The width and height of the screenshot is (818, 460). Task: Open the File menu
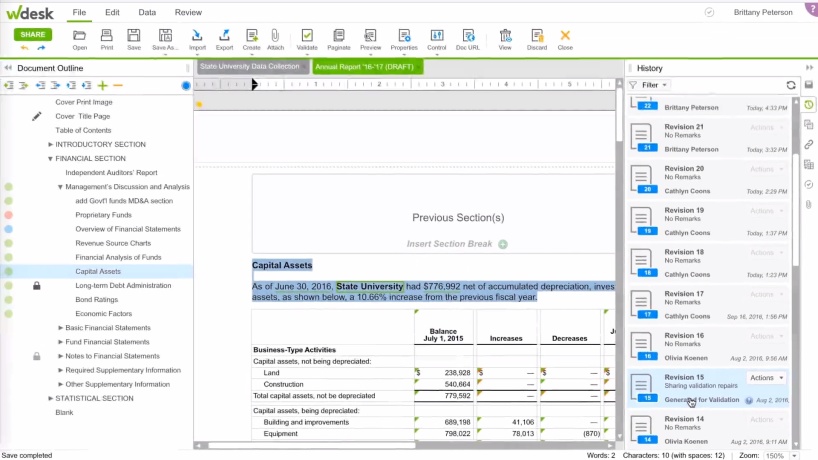click(x=79, y=12)
